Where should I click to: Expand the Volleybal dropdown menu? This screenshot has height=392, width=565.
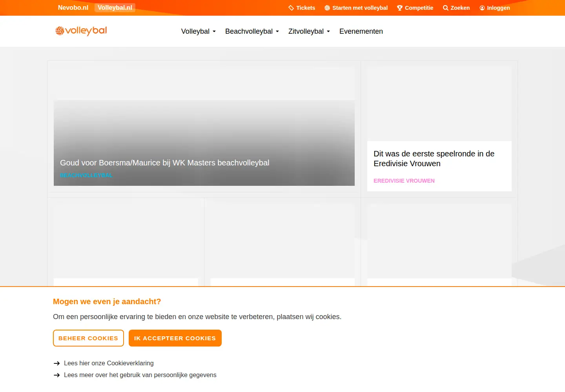pos(199,31)
